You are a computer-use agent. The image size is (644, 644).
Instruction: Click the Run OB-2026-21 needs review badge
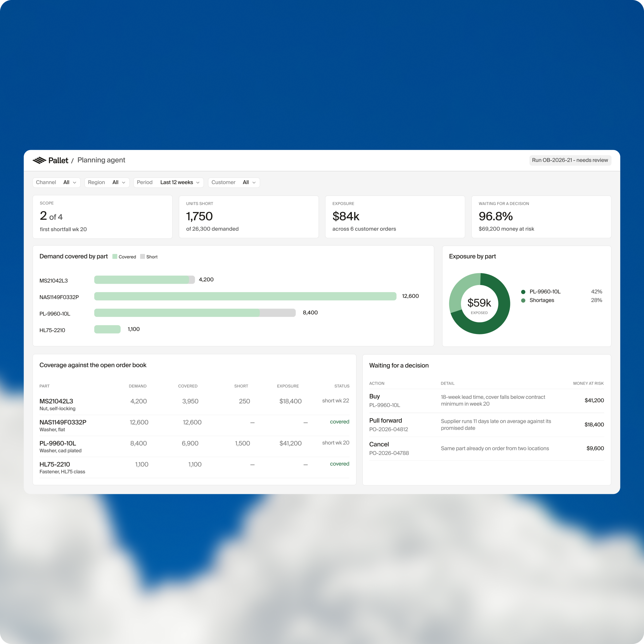pos(570,160)
